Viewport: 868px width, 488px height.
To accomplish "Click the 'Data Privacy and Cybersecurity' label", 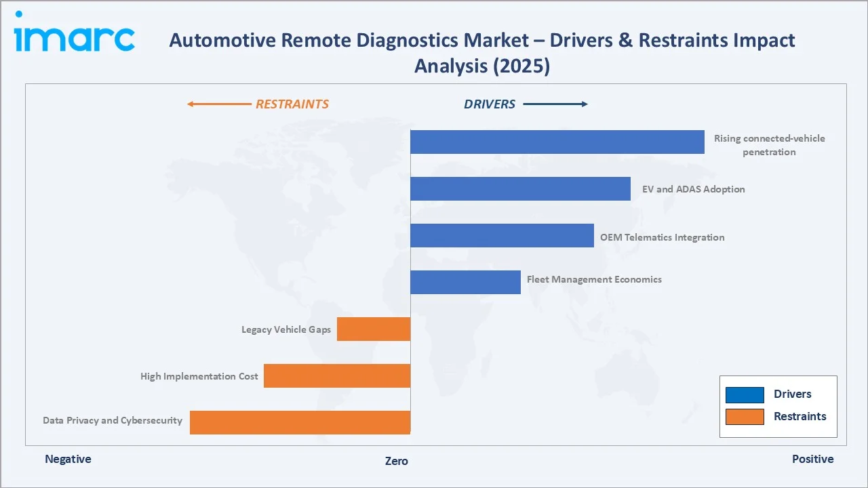I will tap(113, 420).
